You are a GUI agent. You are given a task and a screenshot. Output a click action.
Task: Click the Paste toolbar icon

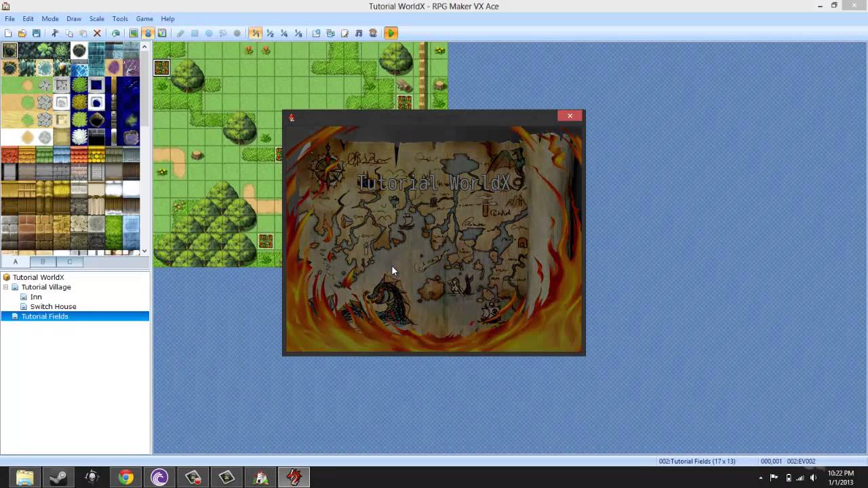point(83,33)
